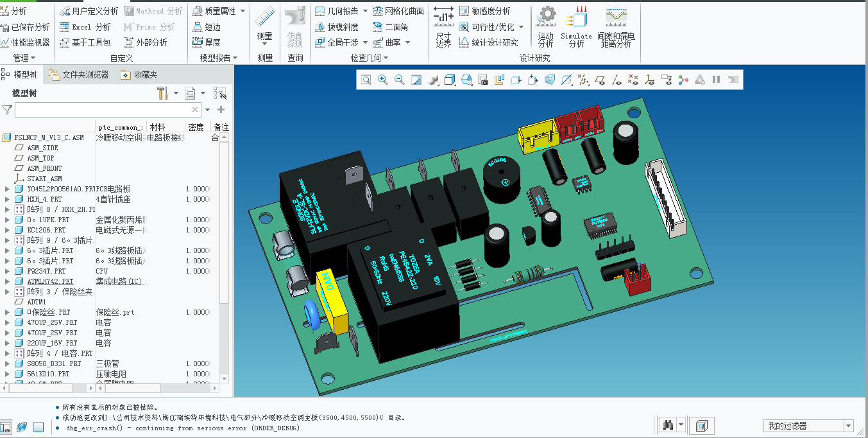868x438 pixels.
Task: Click the third square icon in status bar left
Action: [38, 427]
